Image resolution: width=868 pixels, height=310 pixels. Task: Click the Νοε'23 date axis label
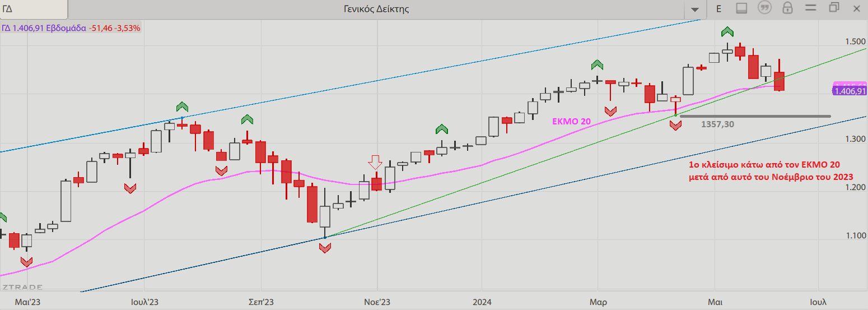tap(377, 302)
